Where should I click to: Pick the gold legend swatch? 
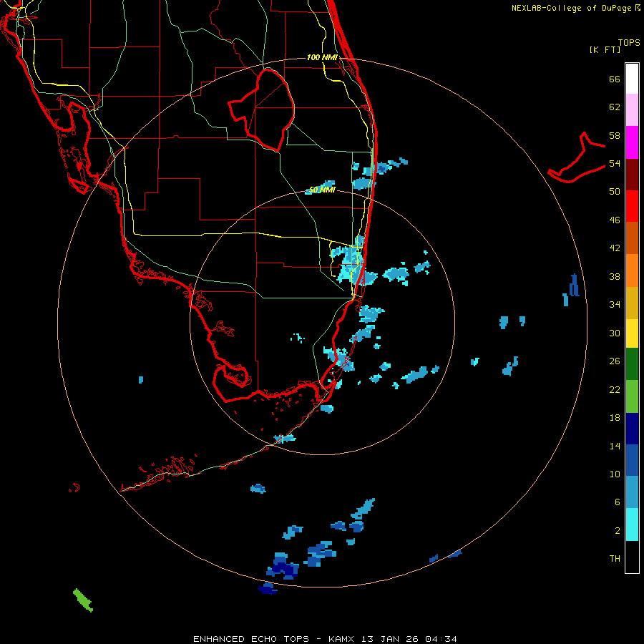point(632,303)
